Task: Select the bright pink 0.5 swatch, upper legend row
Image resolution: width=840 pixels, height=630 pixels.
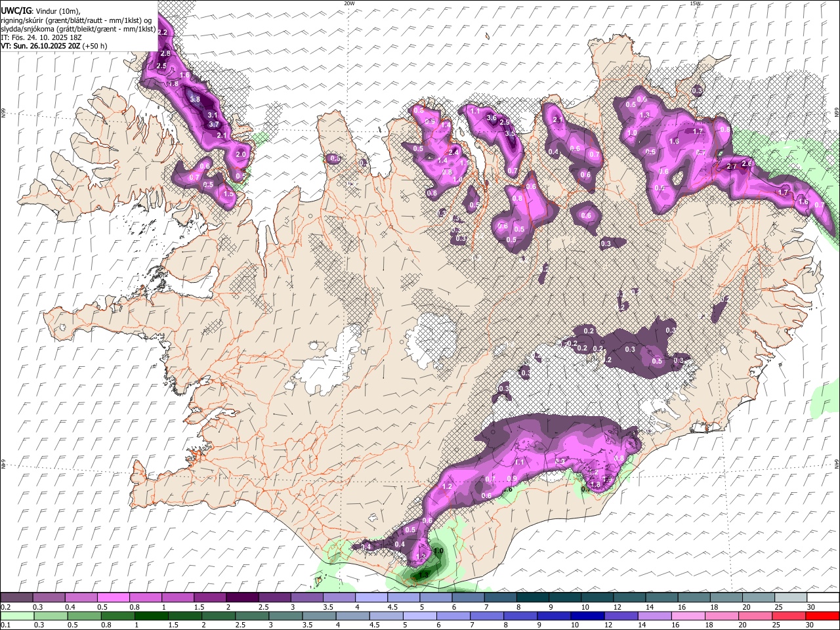Action: click(113, 598)
